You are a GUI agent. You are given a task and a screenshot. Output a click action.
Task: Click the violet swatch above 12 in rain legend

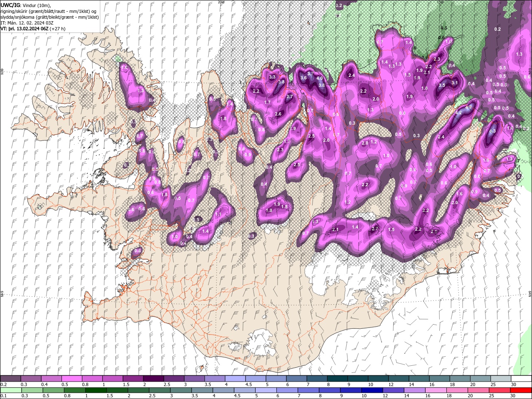pyautogui.click(x=394, y=390)
